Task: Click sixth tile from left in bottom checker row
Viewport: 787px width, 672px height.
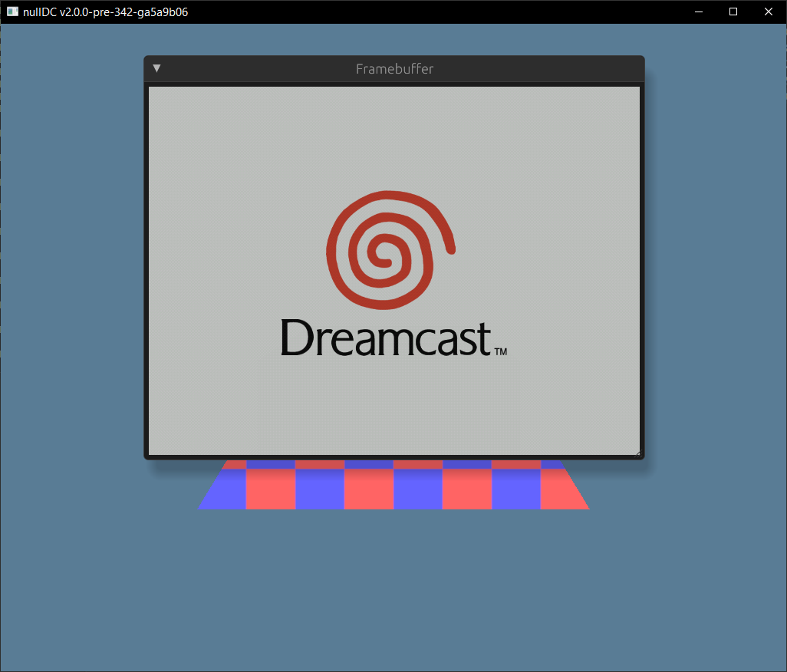Action: 467,489
